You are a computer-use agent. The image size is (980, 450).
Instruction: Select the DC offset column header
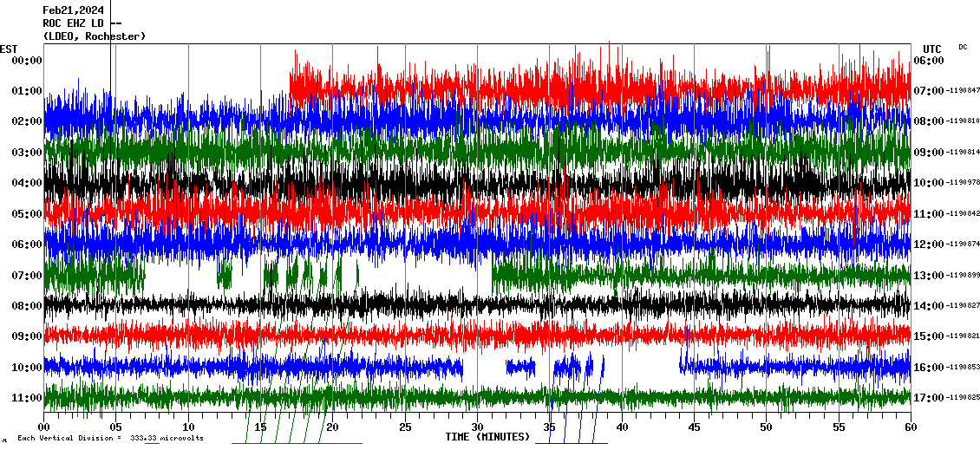(x=963, y=47)
